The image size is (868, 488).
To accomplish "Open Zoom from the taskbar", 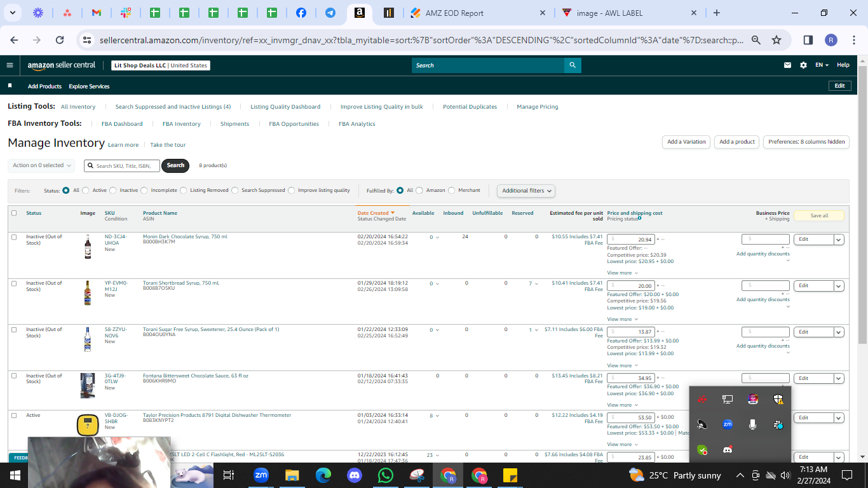I will 261,475.
